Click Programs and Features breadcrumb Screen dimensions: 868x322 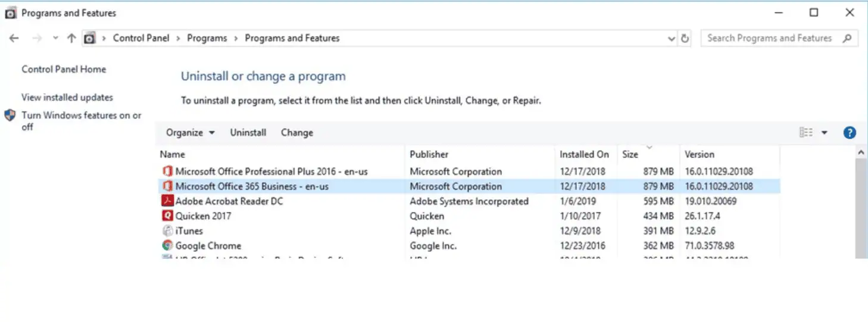[x=292, y=38]
